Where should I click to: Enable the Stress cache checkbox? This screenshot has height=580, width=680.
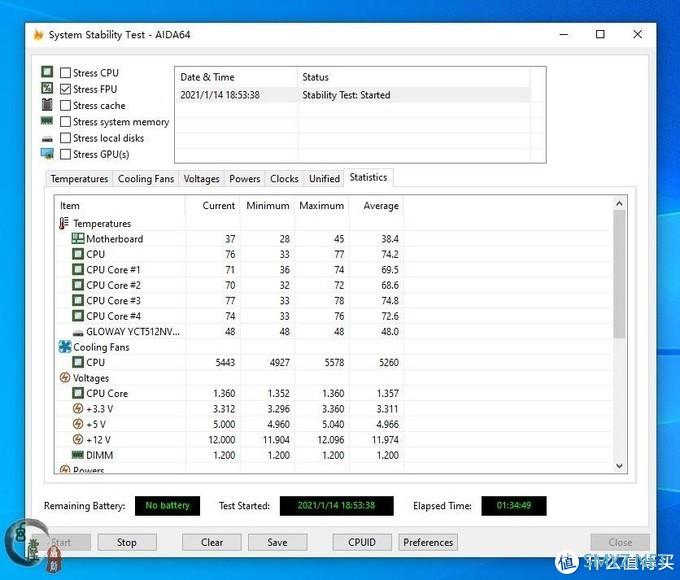click(65, 105)
